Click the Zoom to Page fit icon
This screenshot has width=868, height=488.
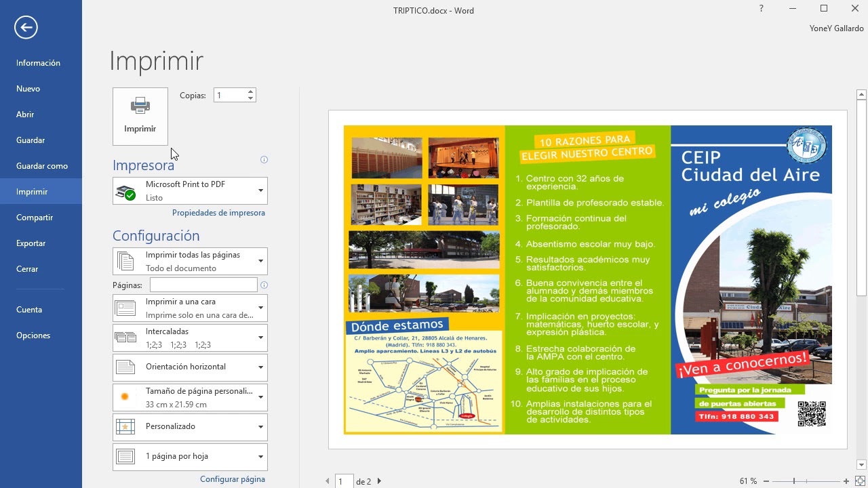point(860,481)
